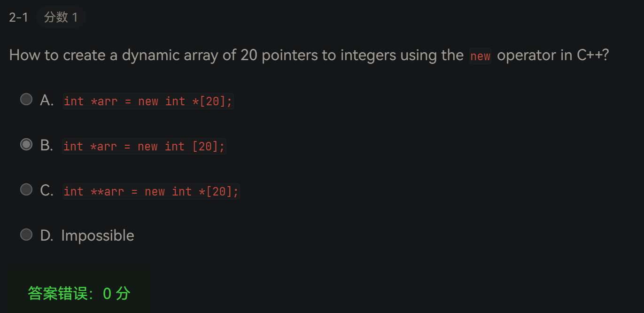644x313 pixels.
Task: Click the word C++? ending the question
Action: point(593,55)
